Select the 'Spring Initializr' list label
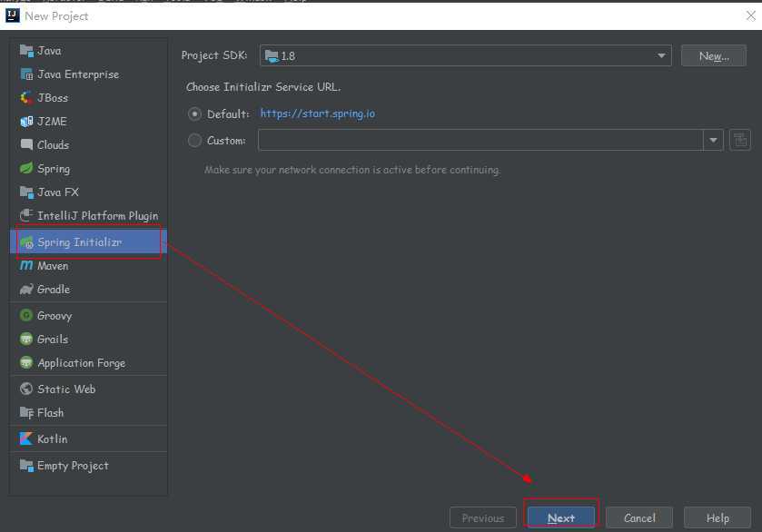The width and height of the screenshot is (762, 532). pyautogui.click(x=80, y=242)
